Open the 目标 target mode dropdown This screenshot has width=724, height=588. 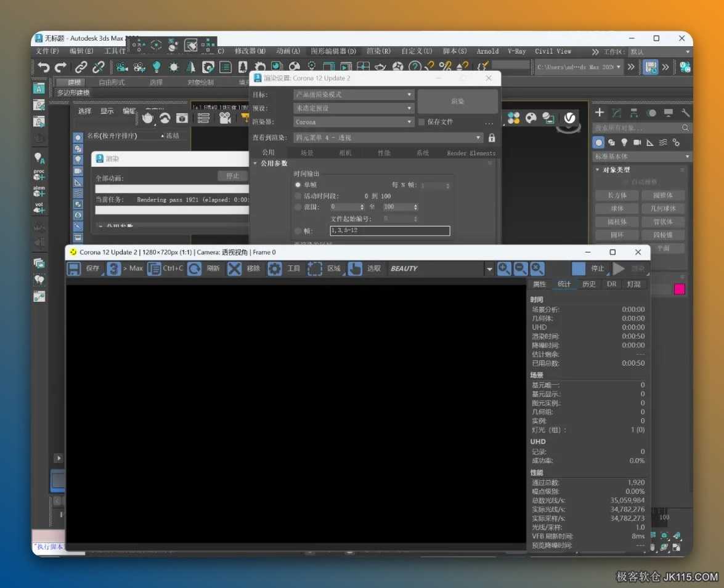[x=353, y=95]
